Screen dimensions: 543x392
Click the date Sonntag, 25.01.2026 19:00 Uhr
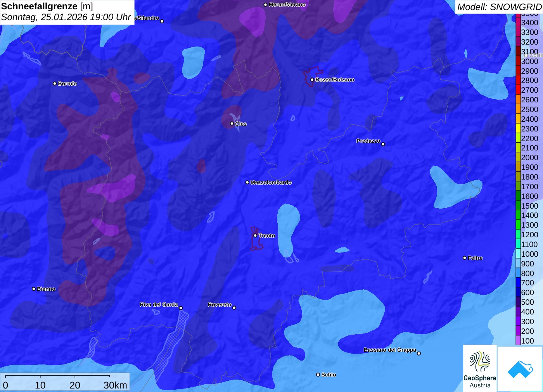click(66, 17)
